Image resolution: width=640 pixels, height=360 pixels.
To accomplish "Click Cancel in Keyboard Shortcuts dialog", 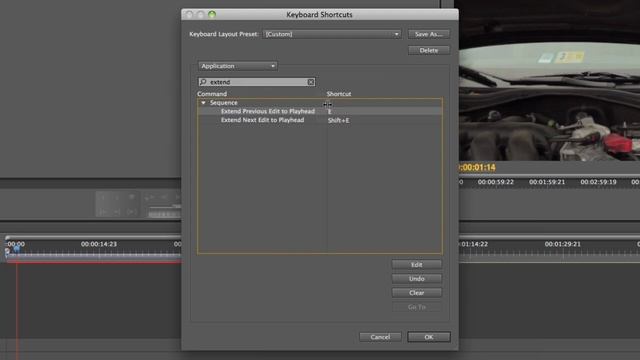I will point(380,337).
